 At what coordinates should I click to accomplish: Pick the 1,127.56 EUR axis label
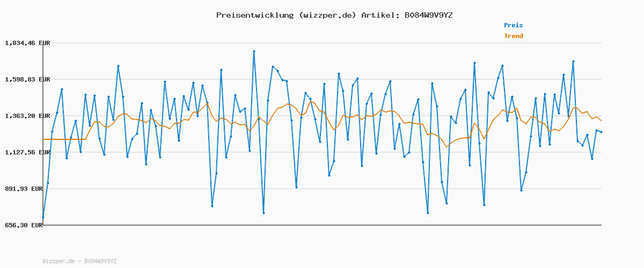pos(27,152)
